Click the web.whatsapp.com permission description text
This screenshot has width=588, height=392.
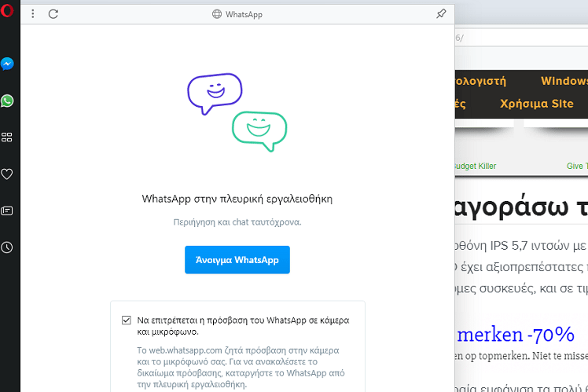(241, 368)
